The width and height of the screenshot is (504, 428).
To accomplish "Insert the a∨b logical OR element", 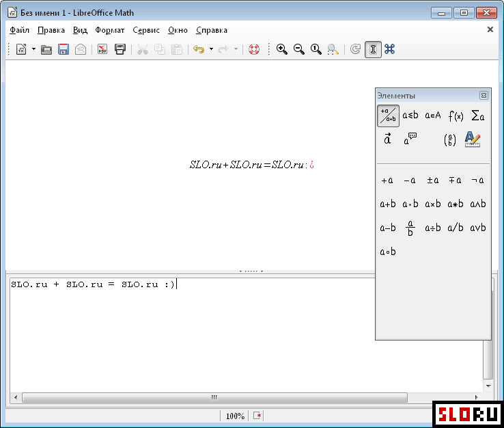I will [x=477, y=228].
